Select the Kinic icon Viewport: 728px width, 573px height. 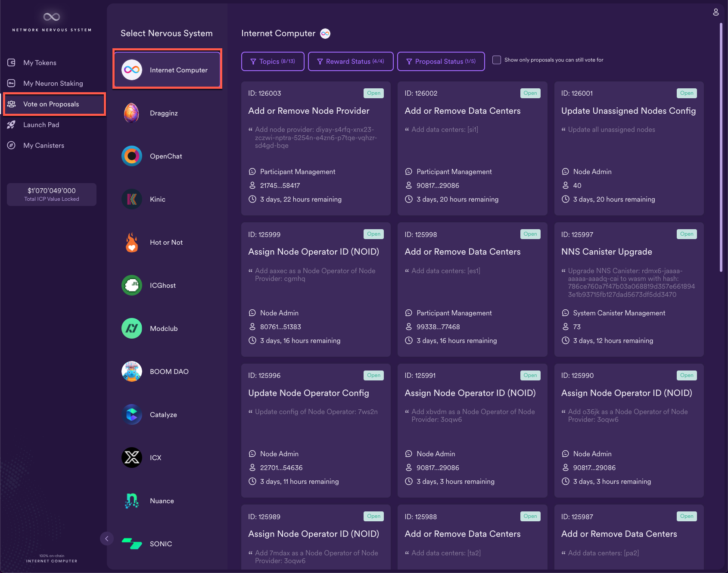(x=131, y=199)
